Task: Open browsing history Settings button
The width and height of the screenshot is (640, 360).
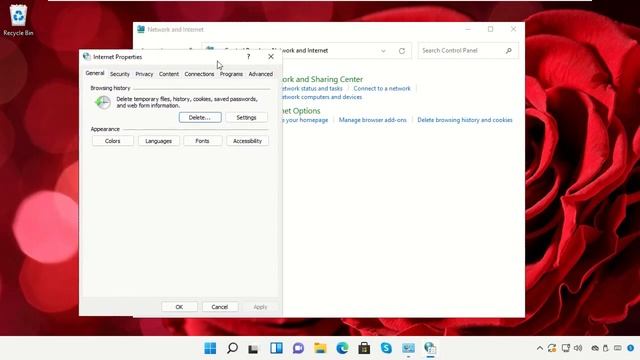Action: point(247,118)
